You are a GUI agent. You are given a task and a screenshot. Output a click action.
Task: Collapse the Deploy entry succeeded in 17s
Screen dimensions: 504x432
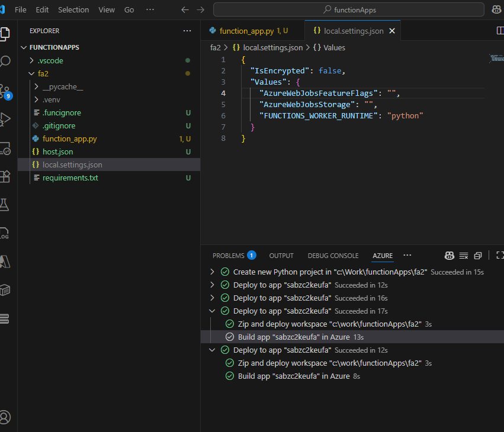(212, 311)
